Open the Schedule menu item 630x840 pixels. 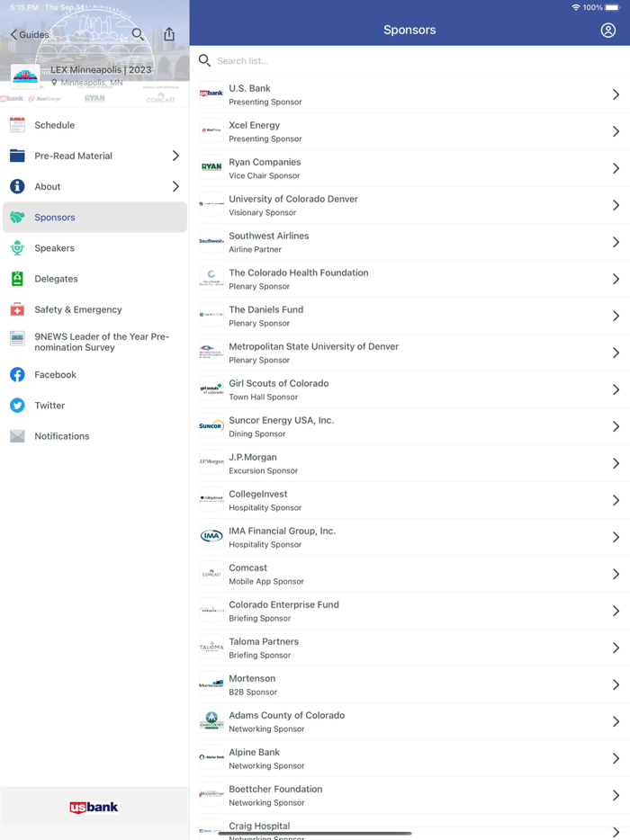click(94, 125)
